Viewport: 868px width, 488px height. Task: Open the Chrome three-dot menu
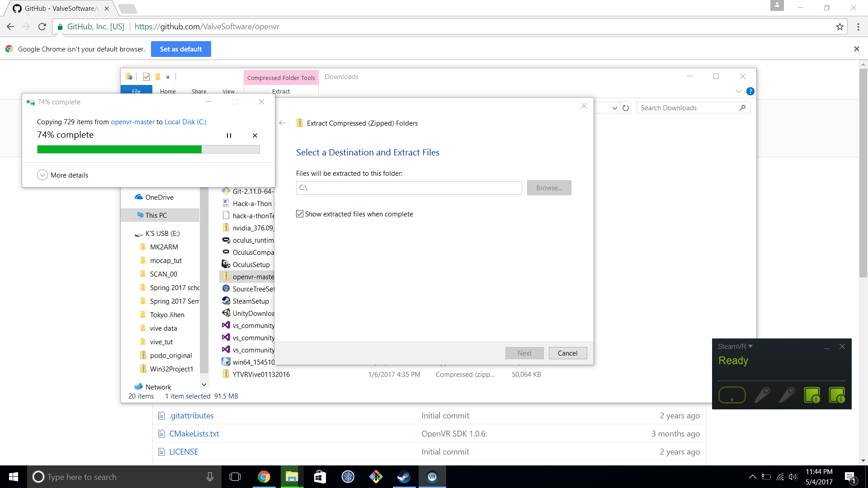pyautogui.click(x=858, y=27)
